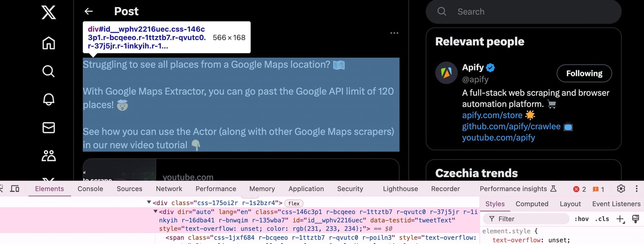Open the youtube.com/apify link

coord(498,138)
